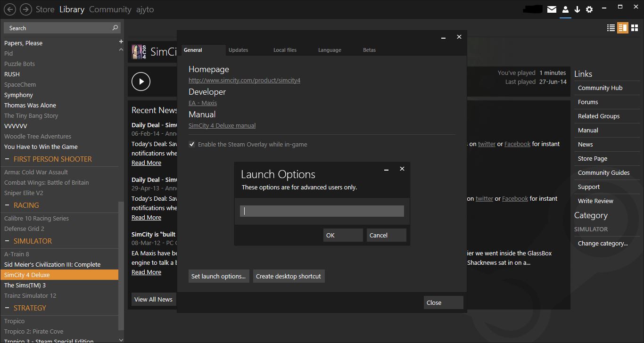Screen dimensions: 644x343
Task: Close the properties window using the X
Action: (459, 37)
